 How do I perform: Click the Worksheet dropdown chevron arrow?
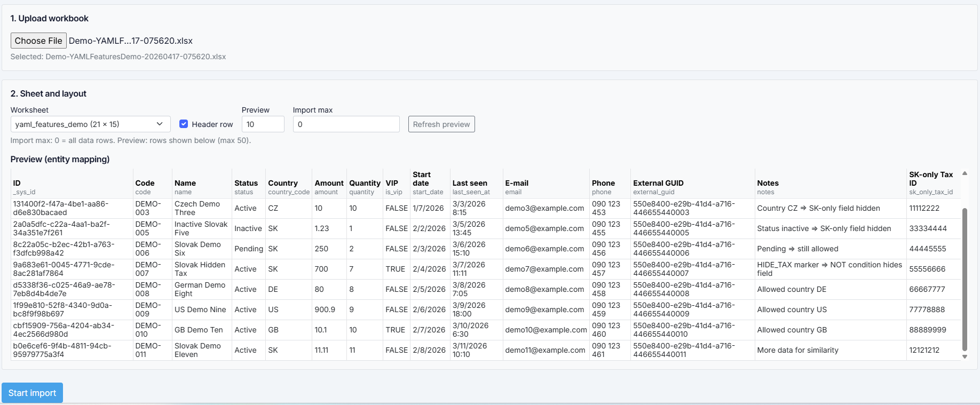click(x=160, y=124)
